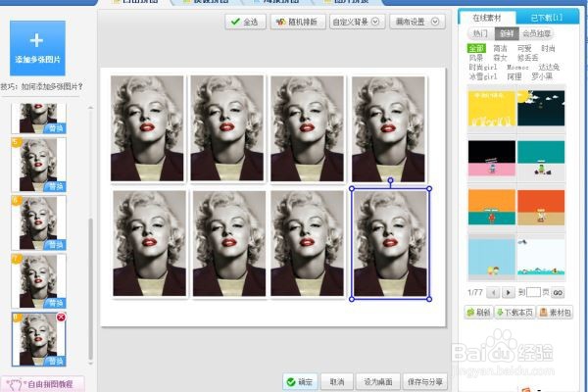Choose the 罗小黑 category
The image size is (588, 392).
542,76
